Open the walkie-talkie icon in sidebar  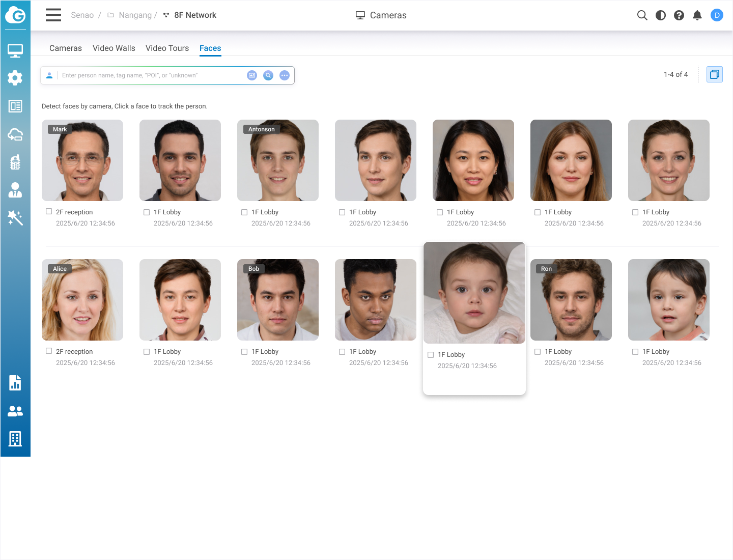tap(15, 162)
